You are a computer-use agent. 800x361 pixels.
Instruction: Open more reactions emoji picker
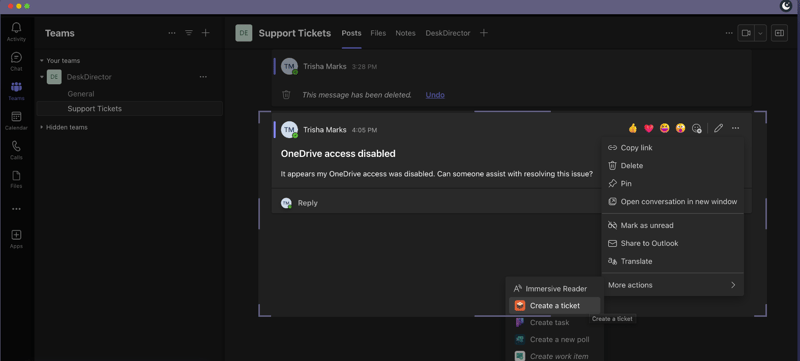(x=696, y=128)
